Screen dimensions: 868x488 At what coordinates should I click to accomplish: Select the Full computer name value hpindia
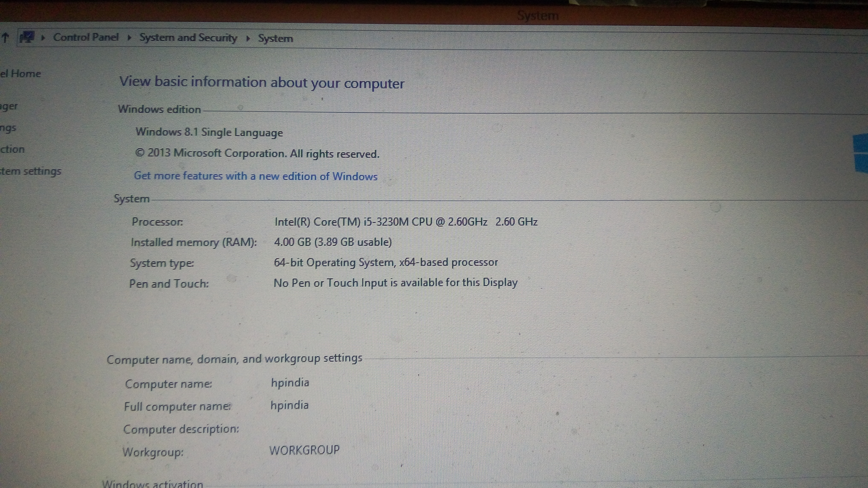289,405
